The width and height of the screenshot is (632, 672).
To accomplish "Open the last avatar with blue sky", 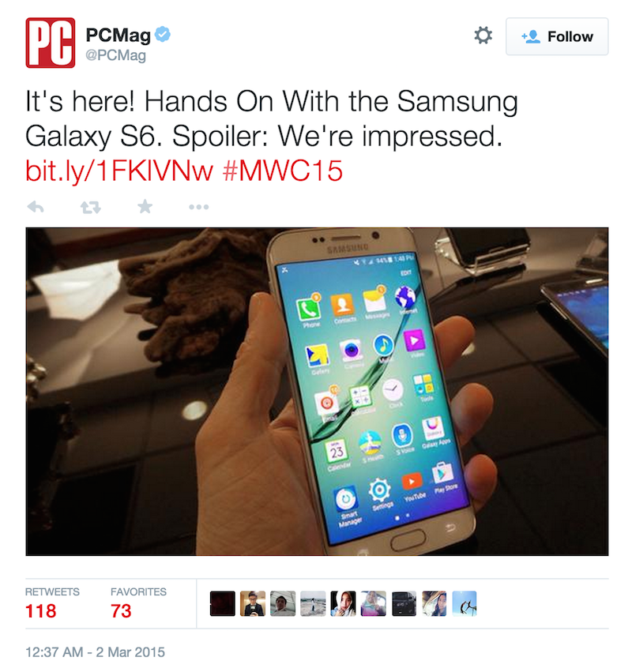I will 465,603.
